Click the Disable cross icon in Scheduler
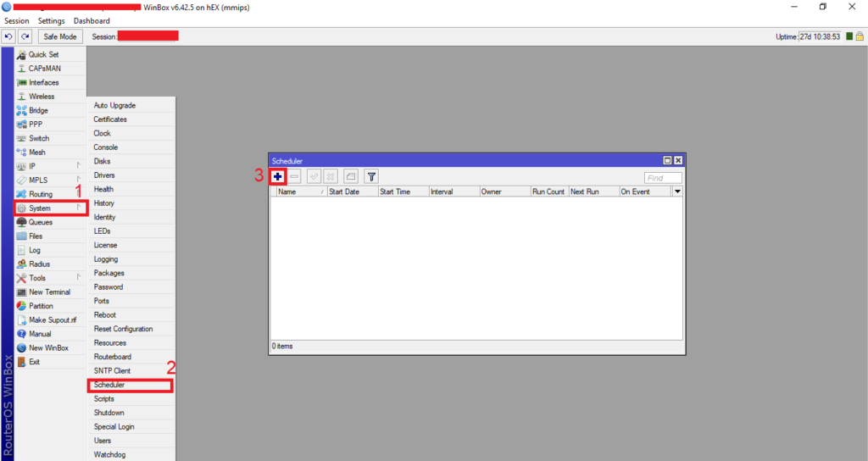 click(x=331, y=176)
